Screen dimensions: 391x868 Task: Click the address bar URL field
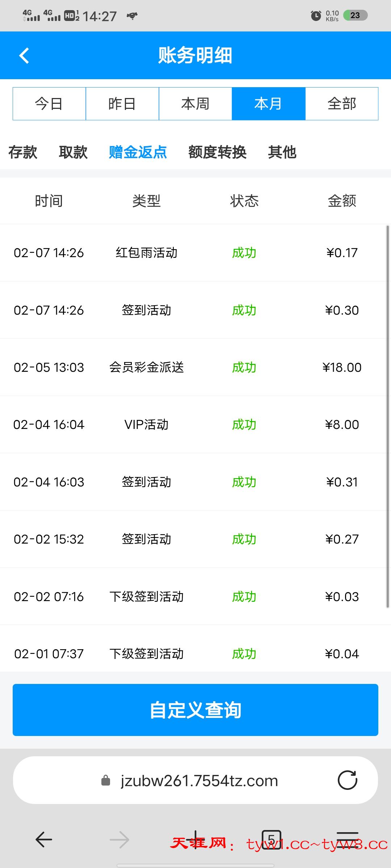coord(199,780)
